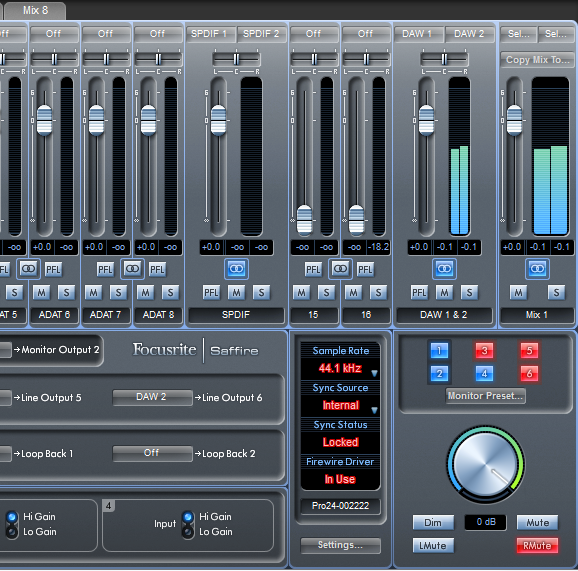The width and height of the screenshot is (578, 571).
Task: Open DAW 1 input source selector
Action: (419, 34)
